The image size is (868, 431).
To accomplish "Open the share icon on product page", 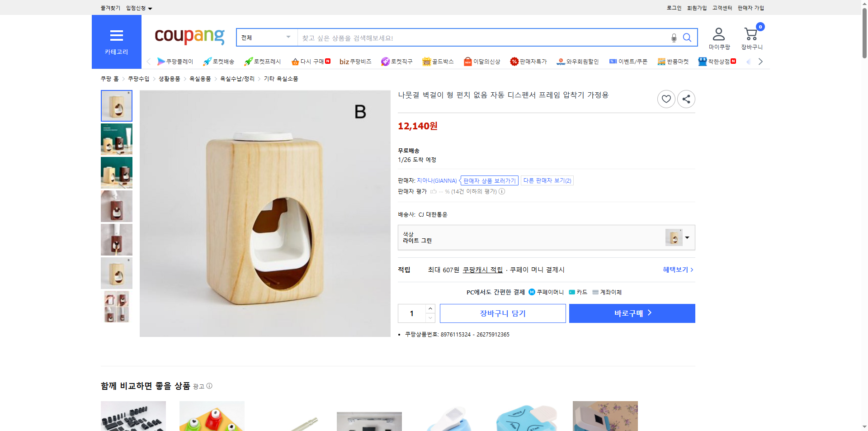I will point(686,99).
